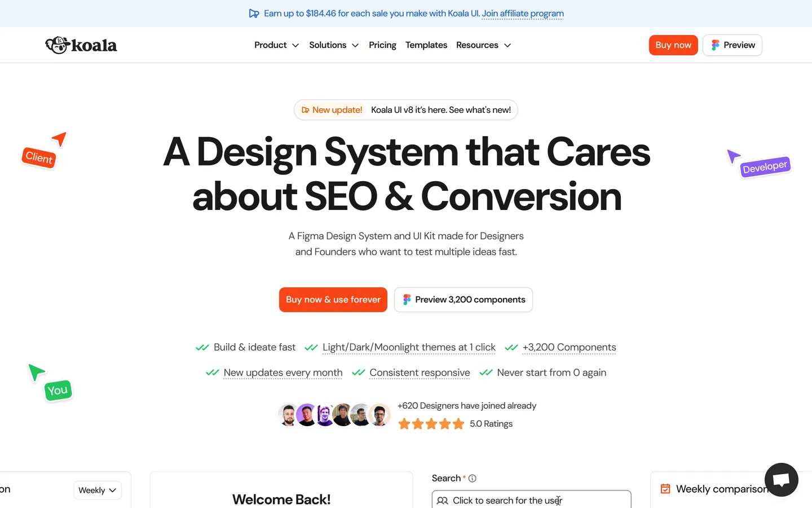Go to the Pricing page

[x=382, y=45]
